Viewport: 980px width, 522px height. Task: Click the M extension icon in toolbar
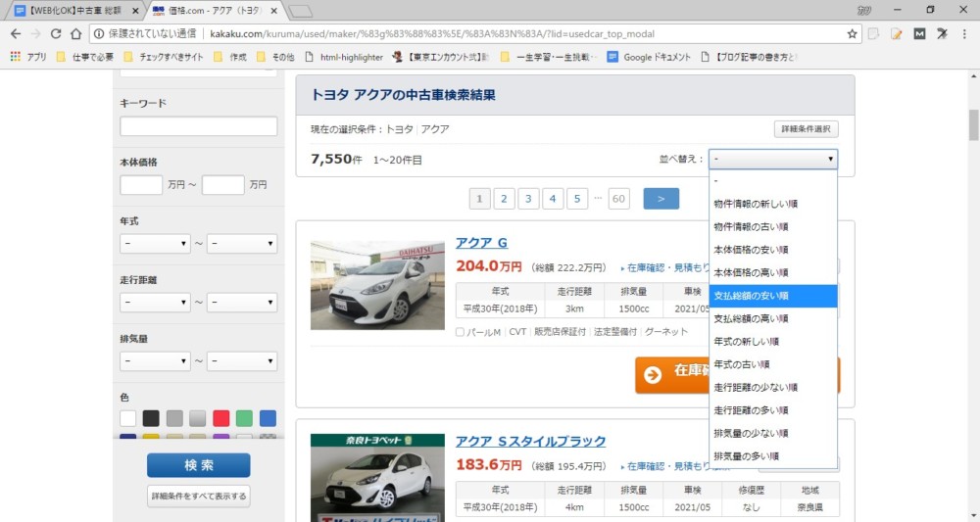pos(919,33)
